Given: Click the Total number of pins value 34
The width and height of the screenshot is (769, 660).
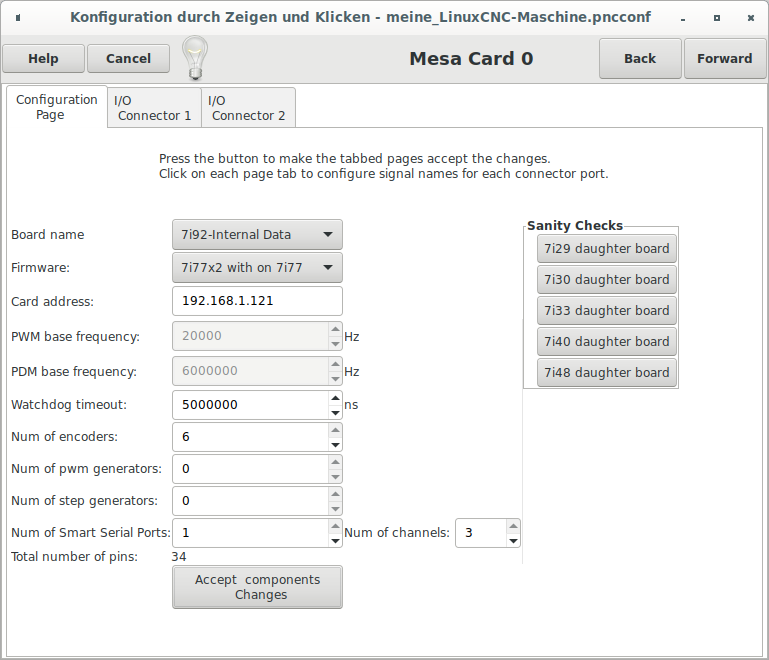Looking at the screenshot, I should 179,557.
